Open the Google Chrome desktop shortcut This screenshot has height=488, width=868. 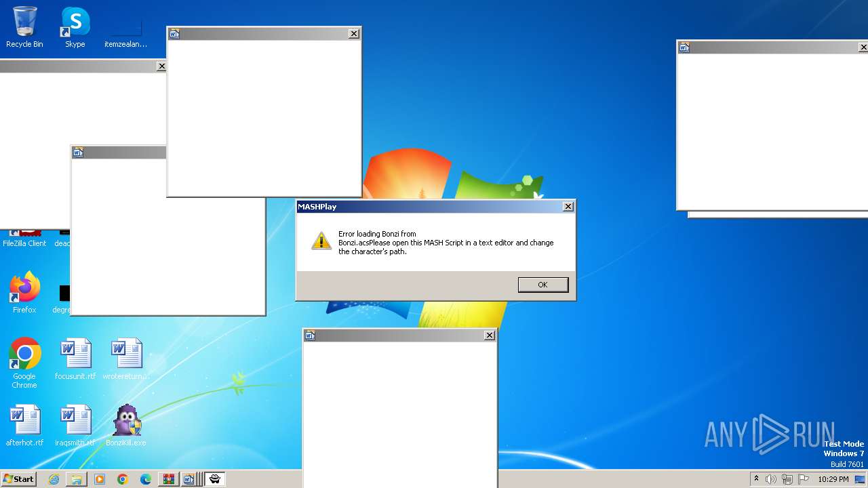pyautogui.click(x=24, y=363)
